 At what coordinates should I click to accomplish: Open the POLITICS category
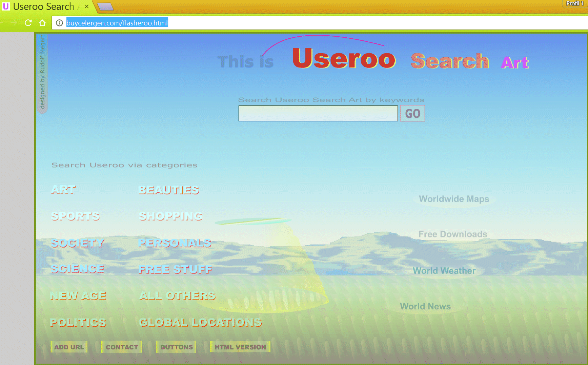78,322
